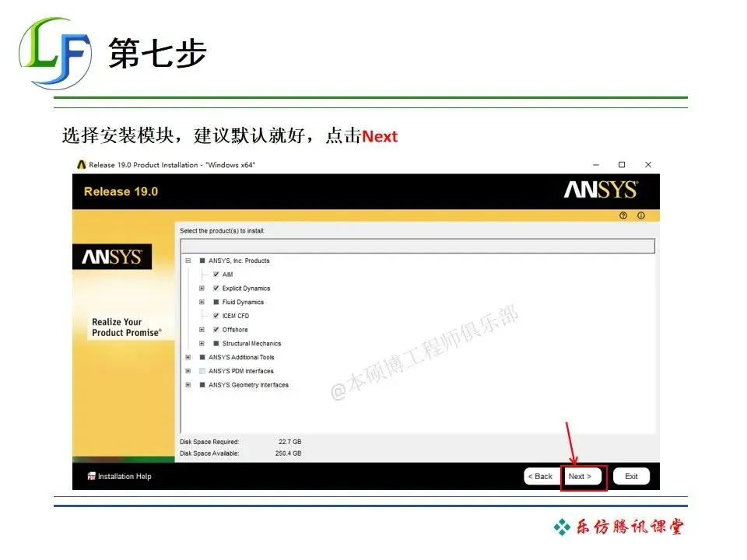The height and width of the screenshot is (560, 747).
Task: Click the ANSYS logo in the left sidebar
Action: [x=112, y=257]
